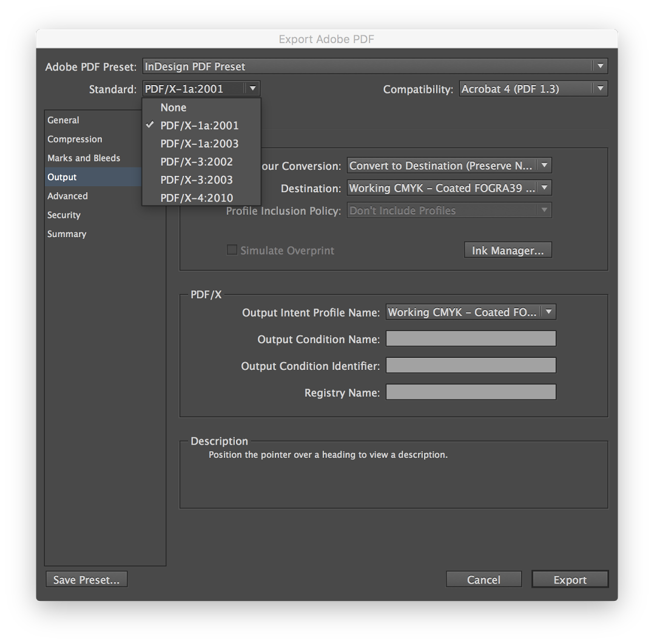Open the Marks and Bleeds panel
The height and width of the screenshot is (644, 654).
[84, 158]
